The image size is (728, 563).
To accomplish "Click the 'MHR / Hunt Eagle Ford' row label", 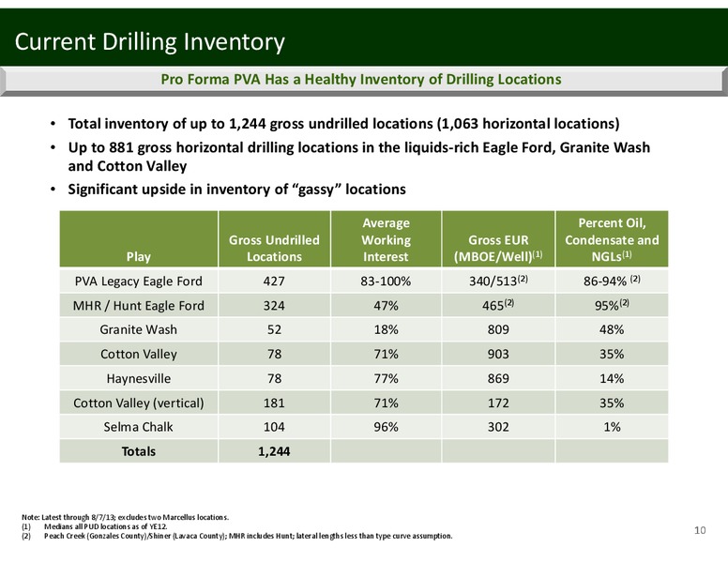I will pyautogui.click(x=138, y=306).
